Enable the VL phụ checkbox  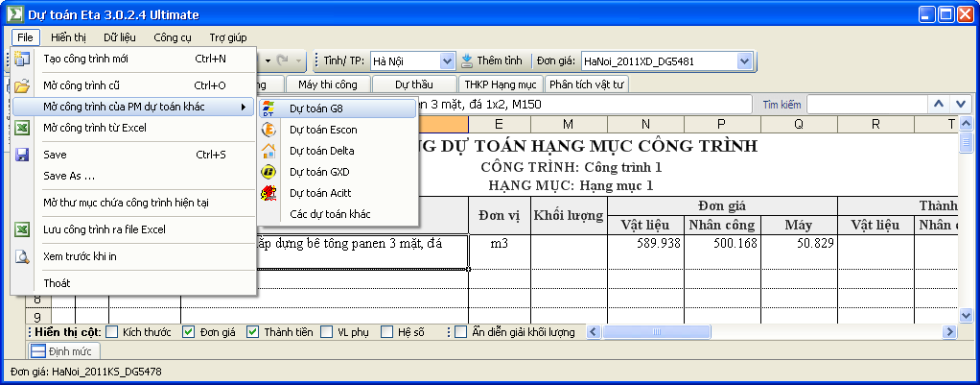pos(325,332)
